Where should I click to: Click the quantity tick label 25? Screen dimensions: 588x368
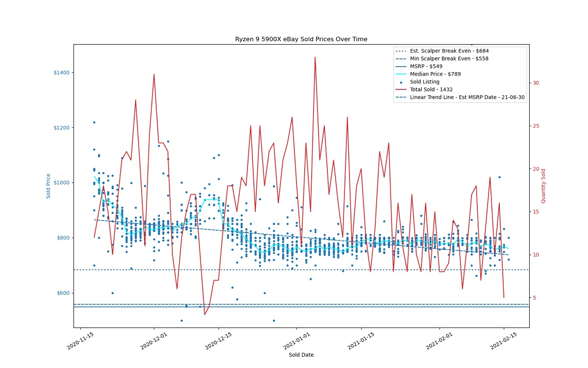point(536,126)
